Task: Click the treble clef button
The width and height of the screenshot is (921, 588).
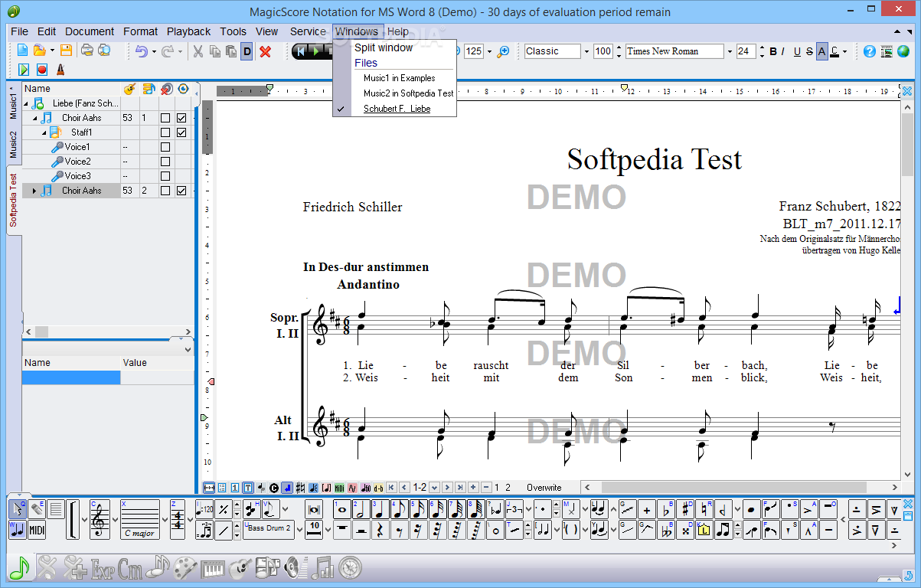Action: coord(100,519)
